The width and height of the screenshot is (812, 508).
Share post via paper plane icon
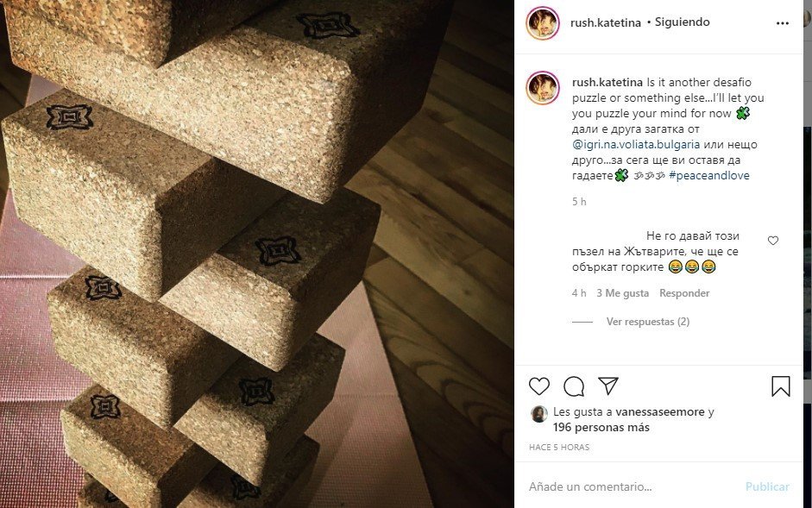coord(608,386)
